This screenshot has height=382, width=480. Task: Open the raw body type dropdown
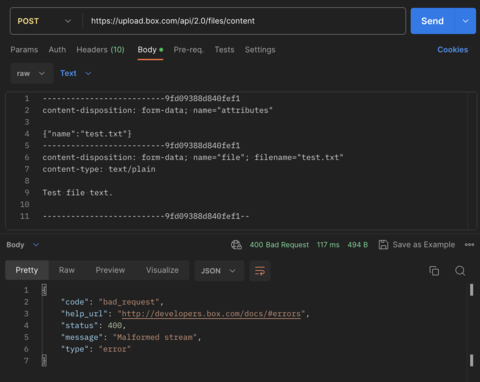pyautogui.click(x=31, y=73)
